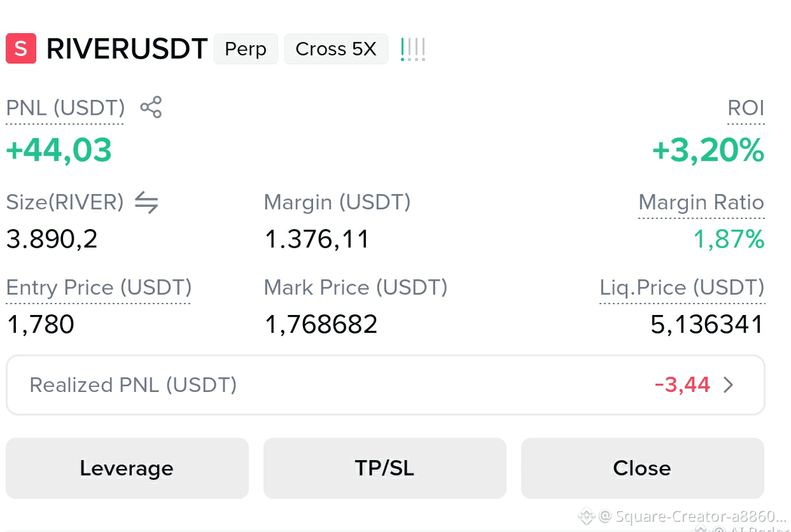The height and width of the screenshot is (532, 791).
Task: Select the realized PNL value -3,44
Action: point(682,385)
